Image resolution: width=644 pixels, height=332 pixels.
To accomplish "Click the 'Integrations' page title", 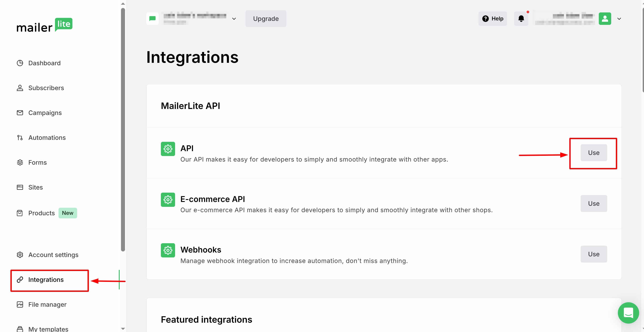I will (x=192, y=57).
